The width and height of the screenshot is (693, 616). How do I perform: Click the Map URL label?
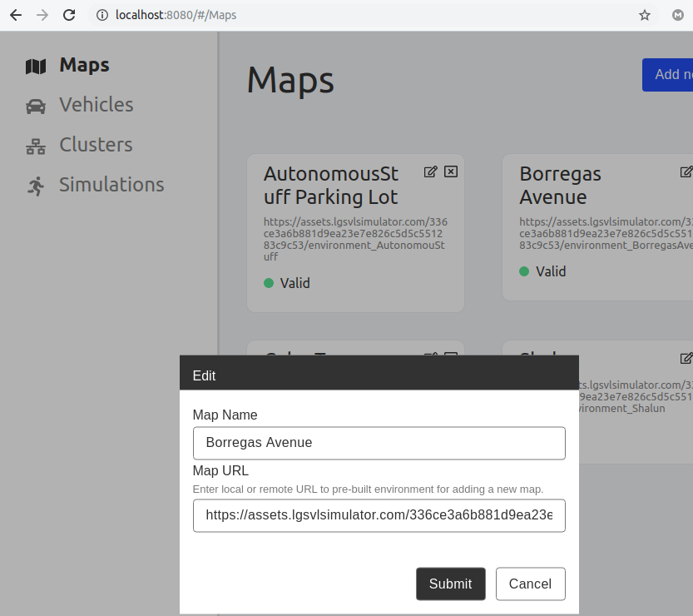(x=220, y=470)
